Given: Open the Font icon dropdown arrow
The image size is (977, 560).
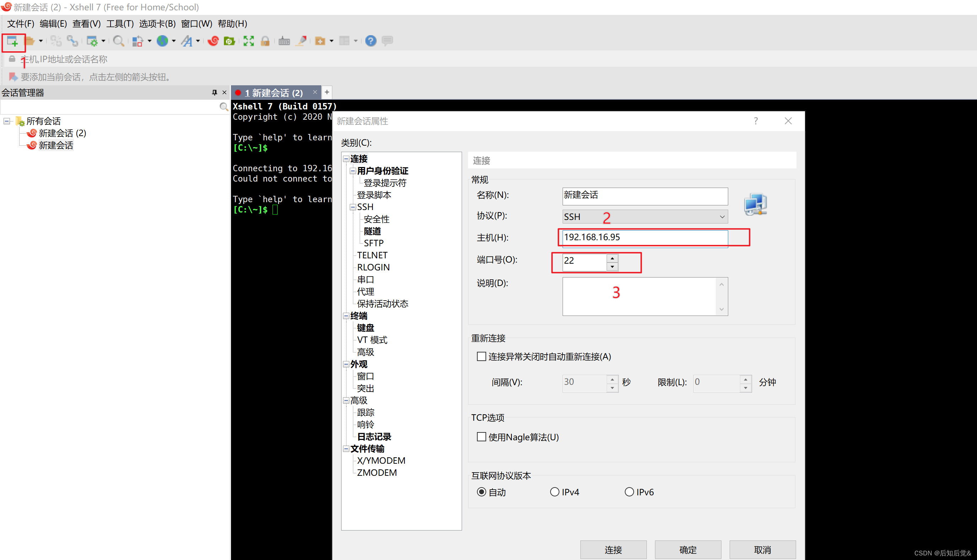Looking at the screenshot, I should (x=198, y=41).
